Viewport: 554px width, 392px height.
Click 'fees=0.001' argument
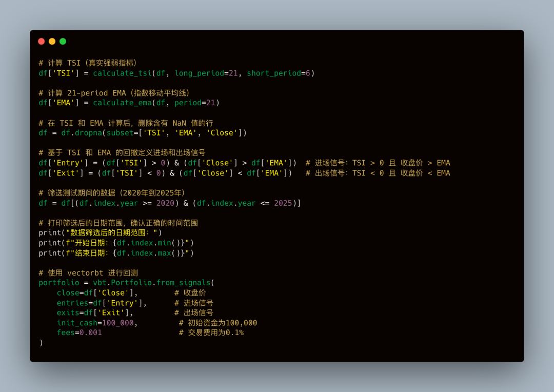click(x=79, y=332)
